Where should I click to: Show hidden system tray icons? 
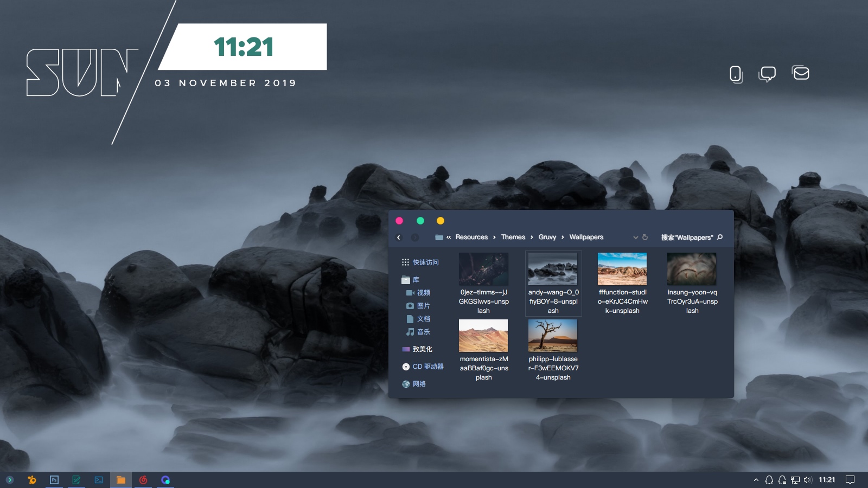tap(756, 480)
